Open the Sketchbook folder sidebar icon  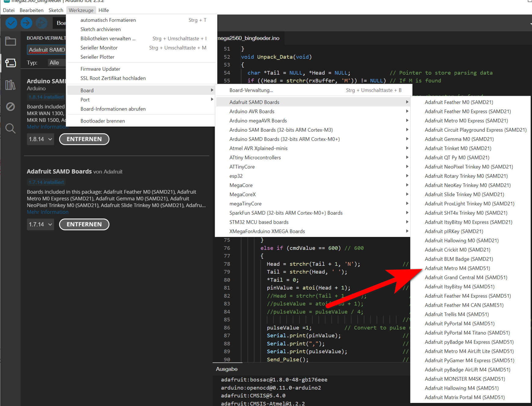click(10, 41)
